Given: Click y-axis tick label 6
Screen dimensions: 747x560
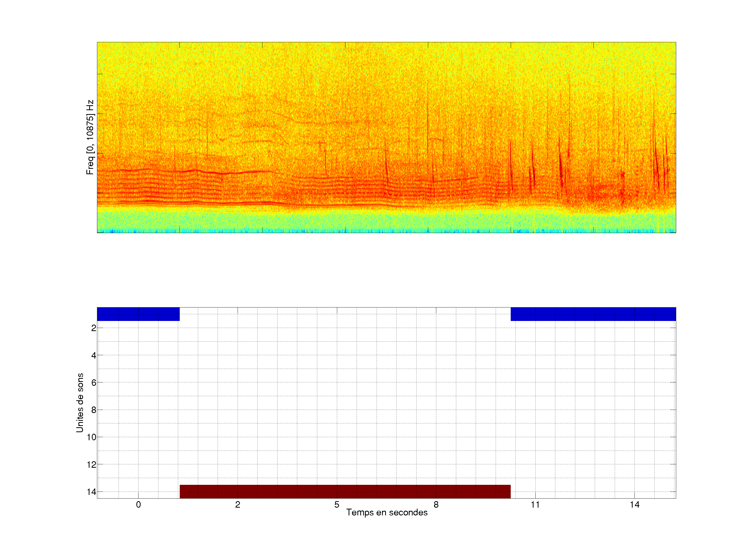Looking at the screenshot, I should pyautogui.click(x=94, y=383).
